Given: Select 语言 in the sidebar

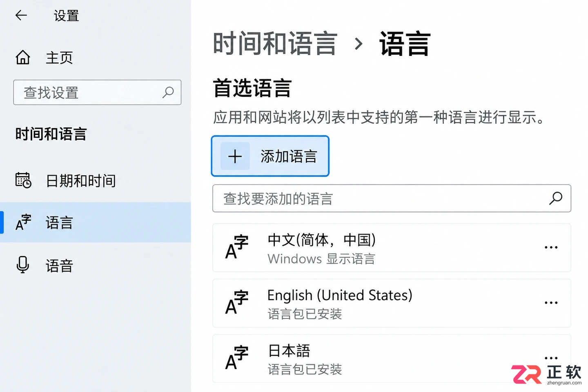Looking at the screenshot, I should click(96, 223).
